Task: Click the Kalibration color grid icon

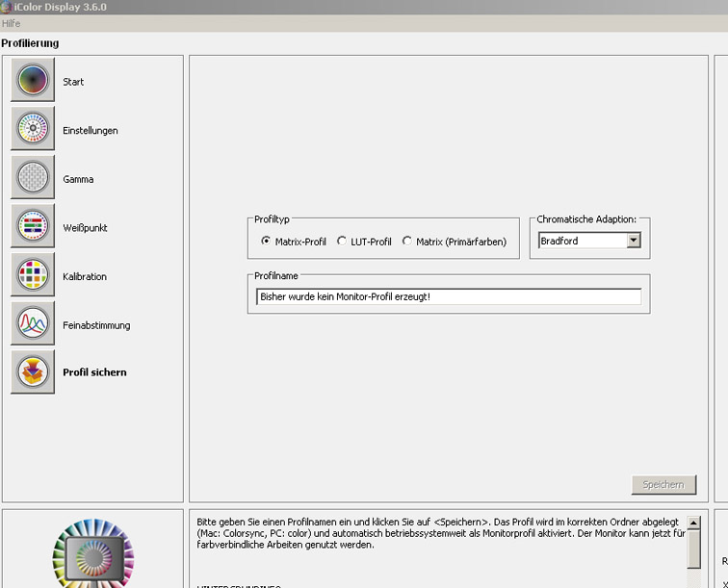Action: point(33,275)
